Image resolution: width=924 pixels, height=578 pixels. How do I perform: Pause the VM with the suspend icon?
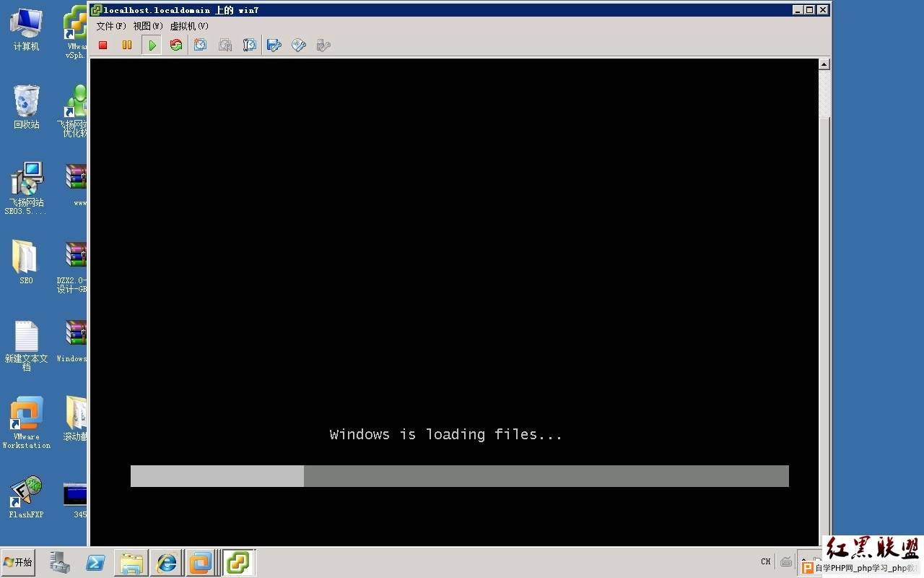pos(127,46)
